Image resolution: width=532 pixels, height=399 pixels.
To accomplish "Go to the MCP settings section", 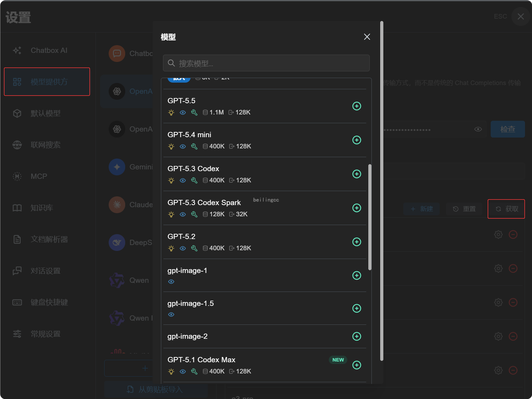I will (47, 176).
